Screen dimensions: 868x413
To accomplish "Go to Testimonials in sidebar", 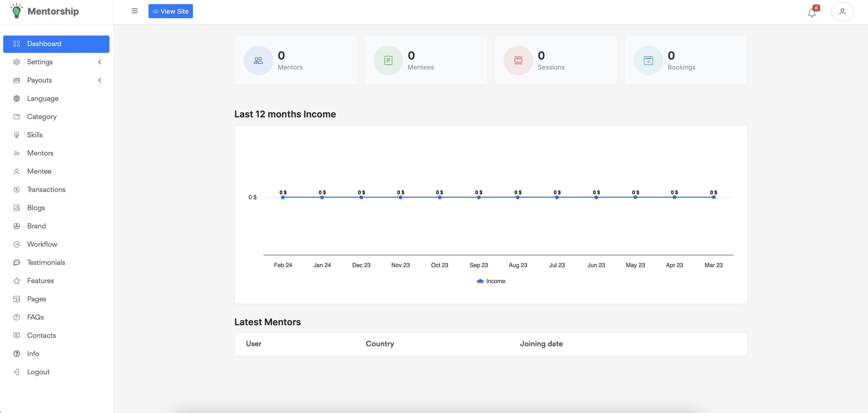I will 46,262.
